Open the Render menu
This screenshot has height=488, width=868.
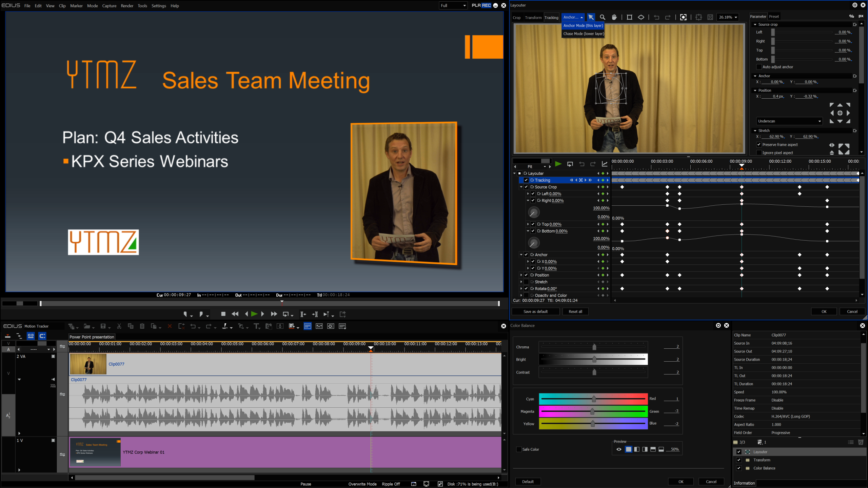127,6
